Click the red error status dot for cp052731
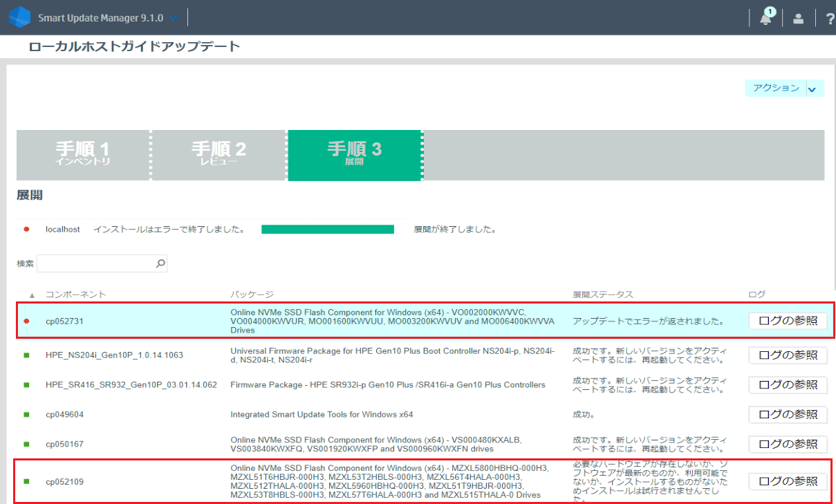The image size is (836, 504). coord(26,321)
